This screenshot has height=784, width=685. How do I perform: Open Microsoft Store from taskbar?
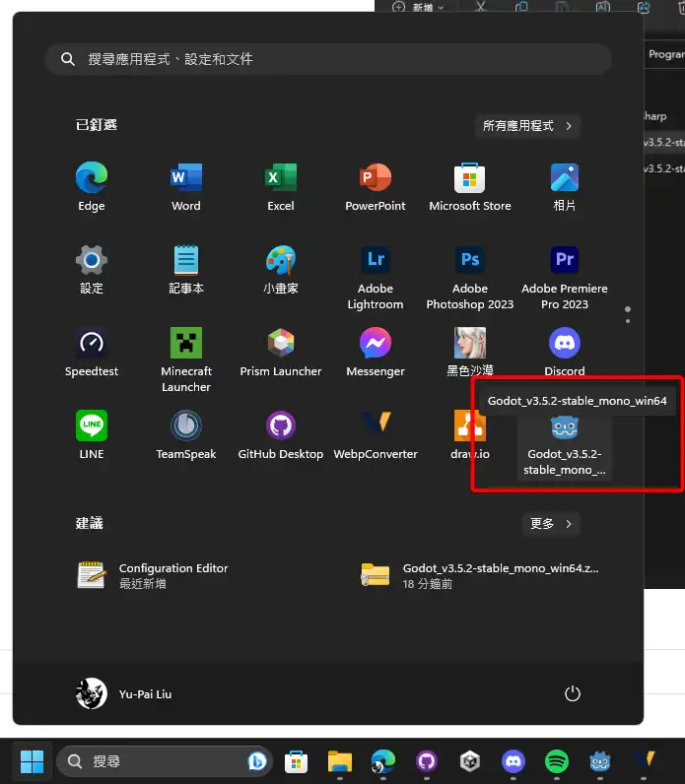[297, 761]
